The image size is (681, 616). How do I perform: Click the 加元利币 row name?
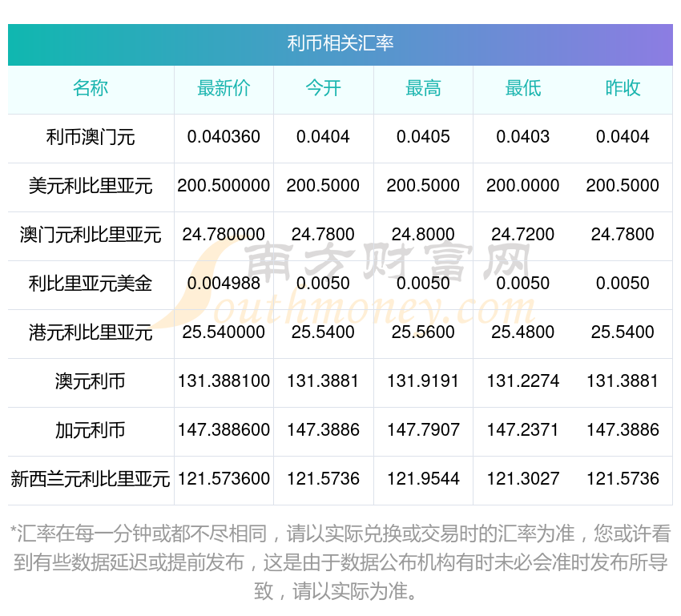(91, 430)
